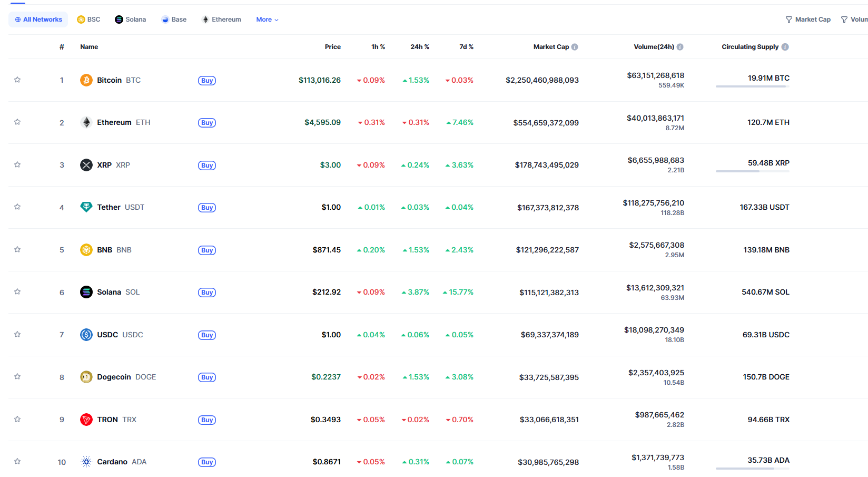Image resolution: width=868 pixels, height=477 pixels.
Task: Click the Ethereum diamond logo in row 2
Action: coord(86,122)
